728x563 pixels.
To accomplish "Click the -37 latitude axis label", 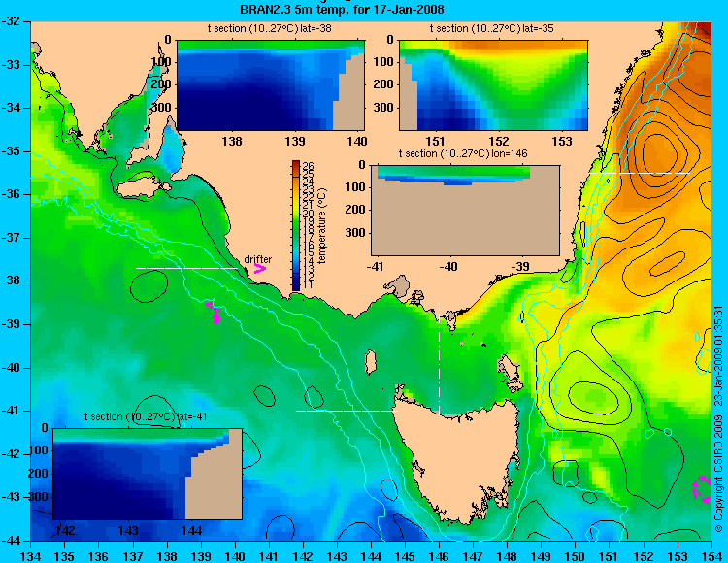I will 12,238.
